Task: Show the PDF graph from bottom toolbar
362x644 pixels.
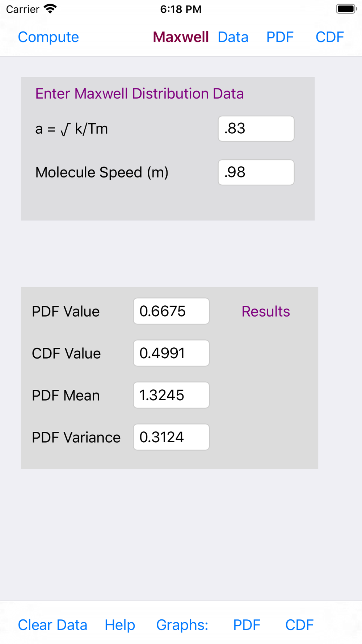Action: click(x=247, y=625)
